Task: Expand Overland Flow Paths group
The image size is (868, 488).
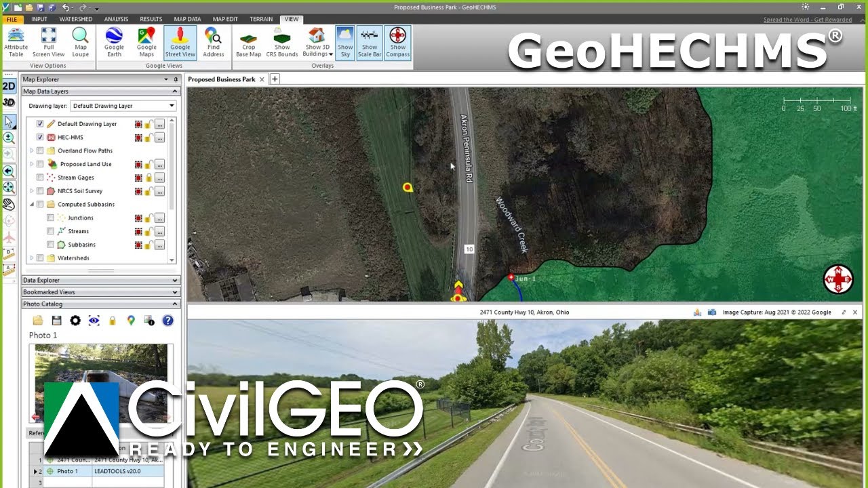Action: coord(31,150)
